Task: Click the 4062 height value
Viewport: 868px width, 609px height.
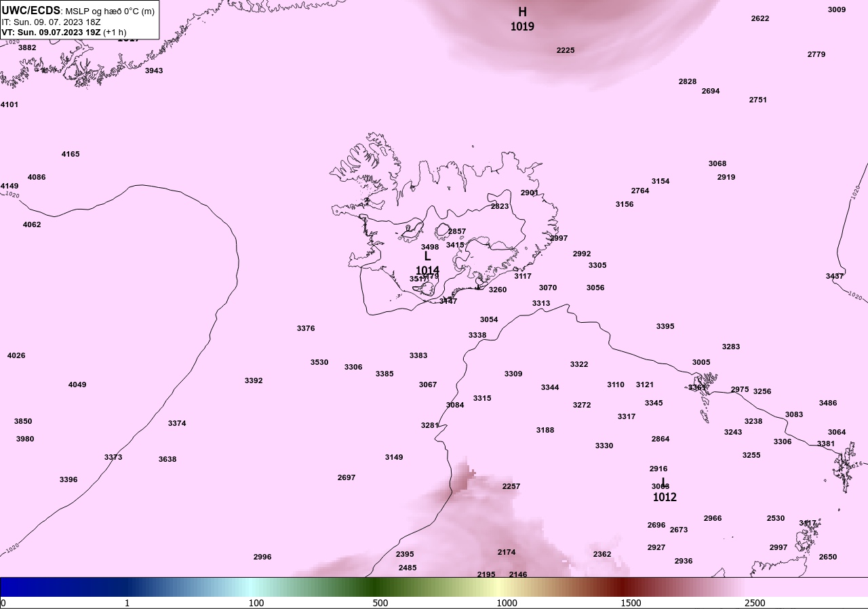Action: click(x=32, y=224)
